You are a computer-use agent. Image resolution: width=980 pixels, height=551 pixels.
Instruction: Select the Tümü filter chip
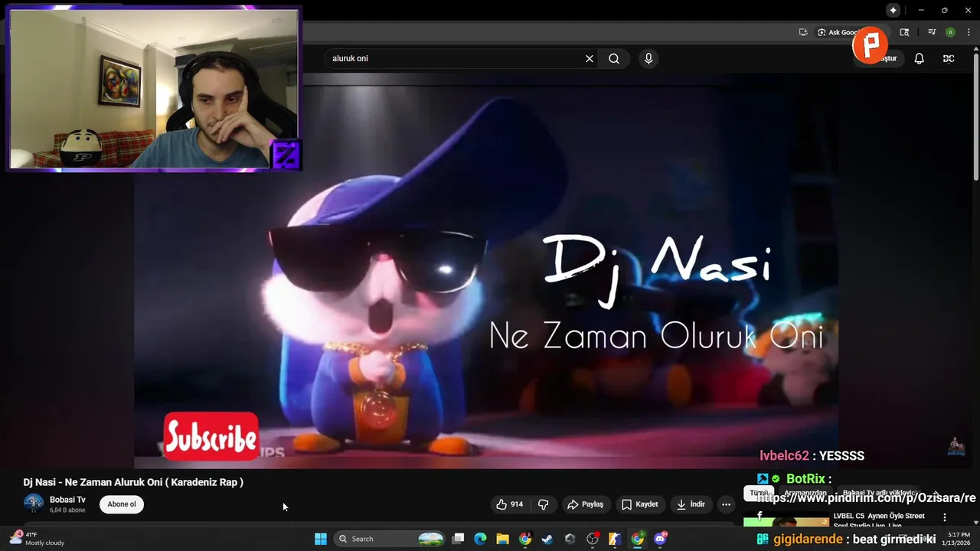click(x=758, y=493)
